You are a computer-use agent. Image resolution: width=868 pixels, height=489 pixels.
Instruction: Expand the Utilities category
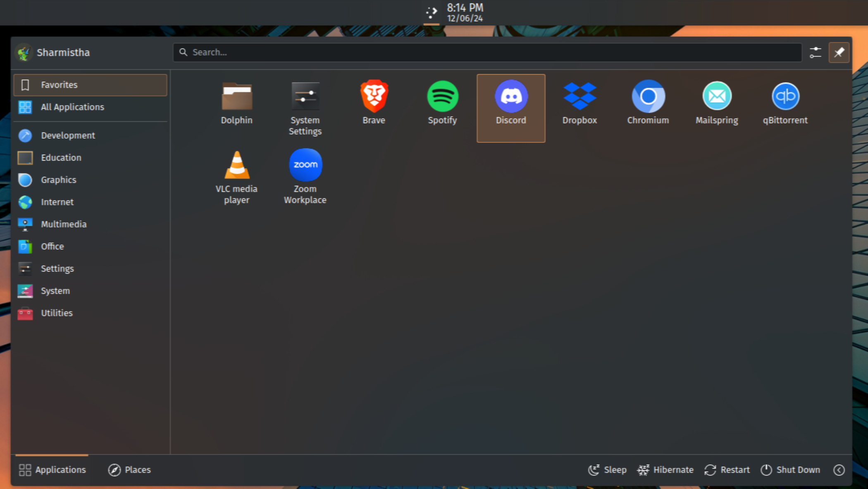[57, 312]
